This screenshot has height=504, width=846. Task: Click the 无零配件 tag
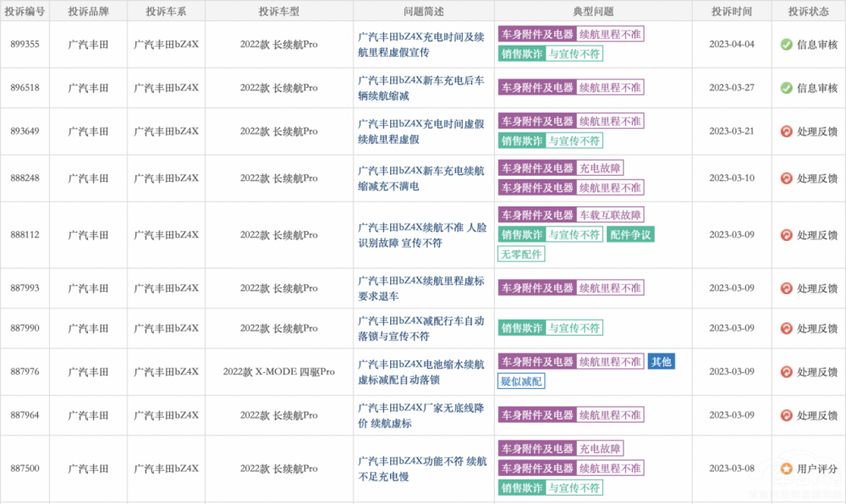tap(521, 254)
